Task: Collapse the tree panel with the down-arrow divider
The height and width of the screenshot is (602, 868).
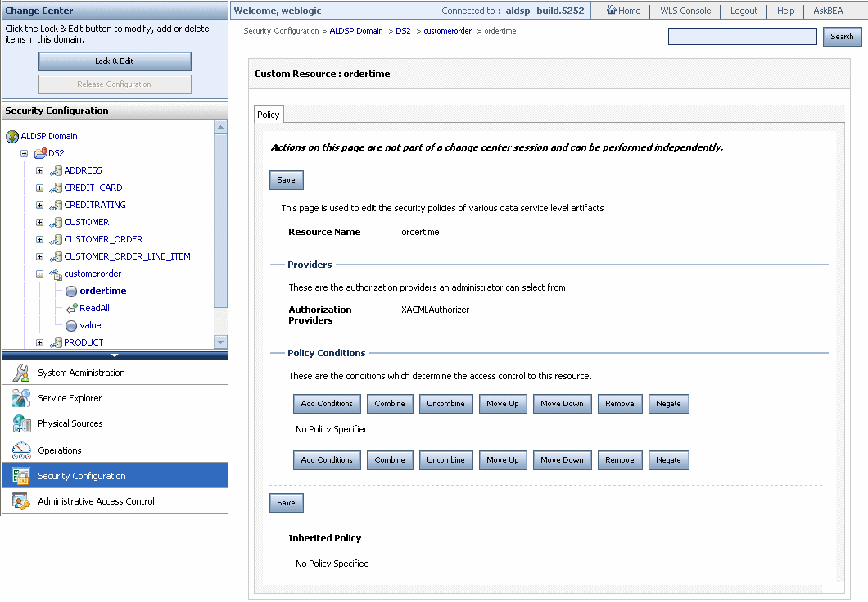Action: 115,355
